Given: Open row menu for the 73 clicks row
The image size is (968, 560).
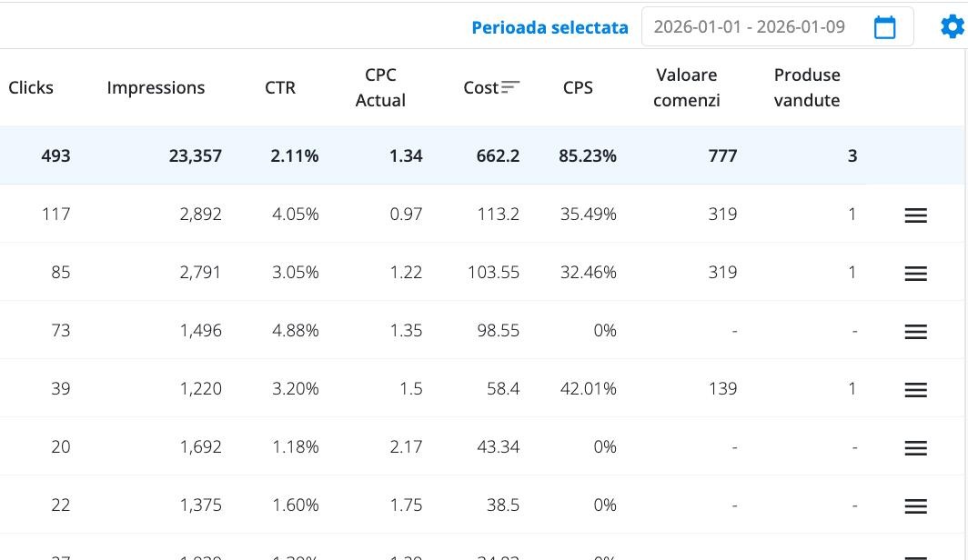Looking at the screenshot, I should pyautogui.click(x=915, y=332).
